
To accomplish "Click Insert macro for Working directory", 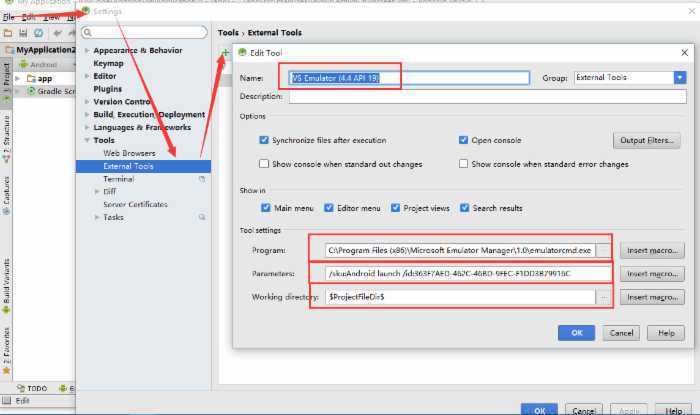I will point(652,297).
